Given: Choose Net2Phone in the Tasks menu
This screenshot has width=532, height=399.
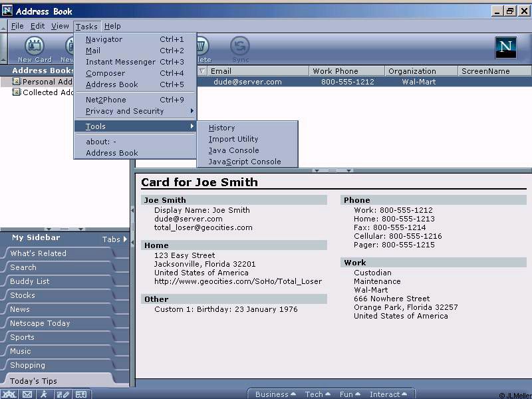Looking at the screenshot, I should [x=135, y=100].
